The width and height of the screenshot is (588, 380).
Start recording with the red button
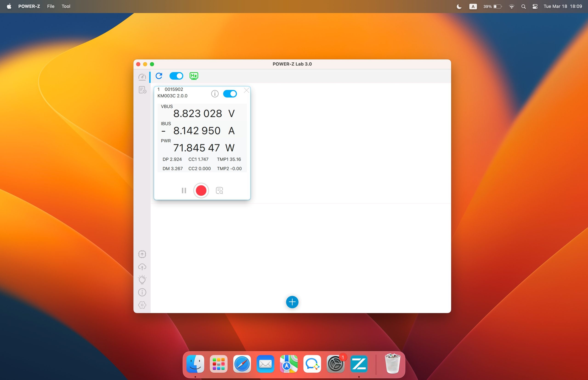[x=201, y=191]
